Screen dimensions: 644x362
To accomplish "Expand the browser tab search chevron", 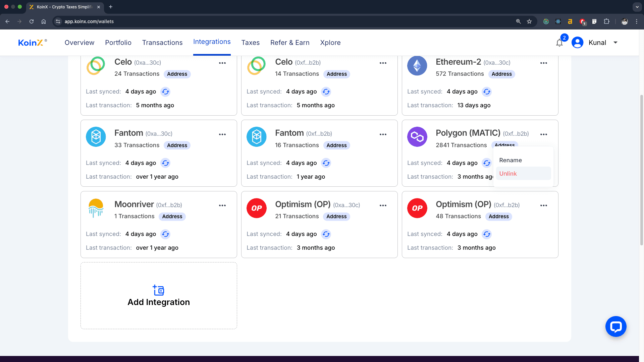I will click(637, 7).
